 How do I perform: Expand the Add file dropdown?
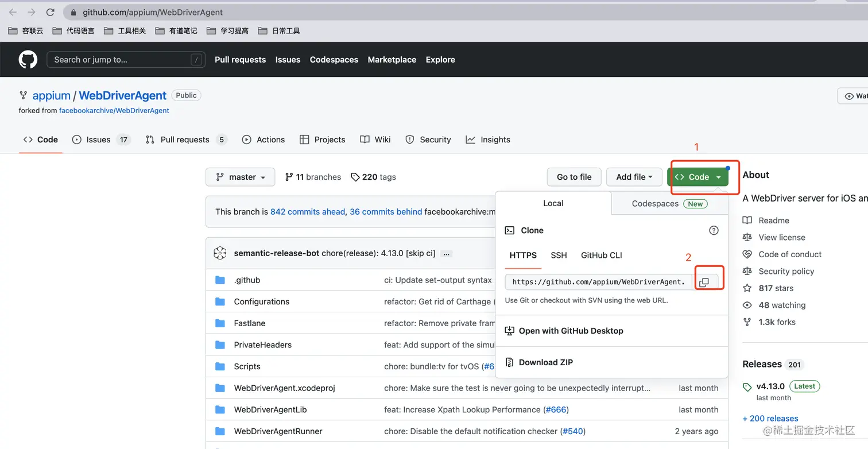[x=634, y=177]
